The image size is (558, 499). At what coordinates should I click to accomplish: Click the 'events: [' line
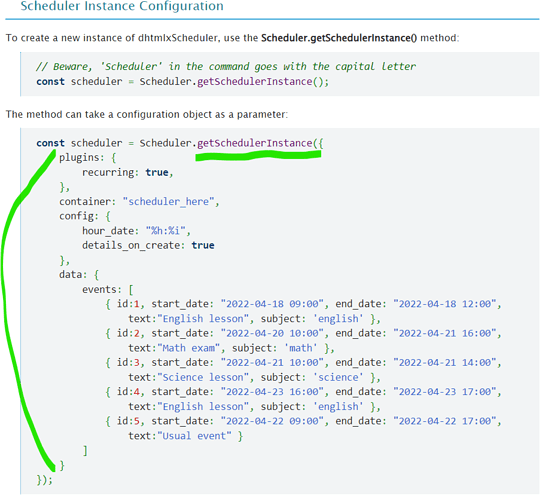click(x=108, y=290)
